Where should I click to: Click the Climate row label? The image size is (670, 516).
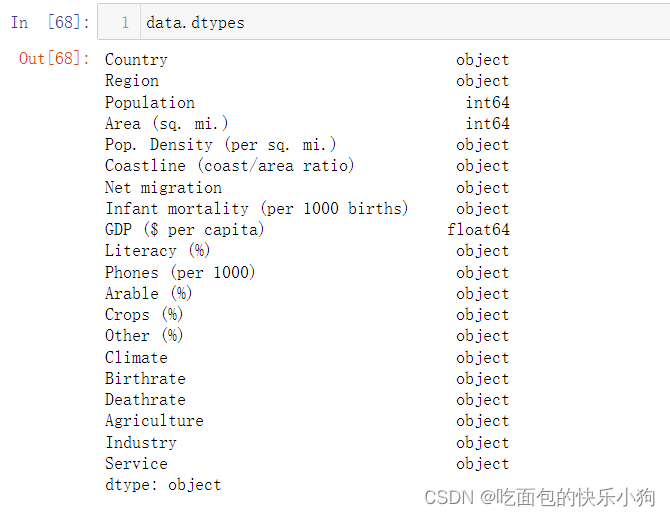tap(136, 358)
